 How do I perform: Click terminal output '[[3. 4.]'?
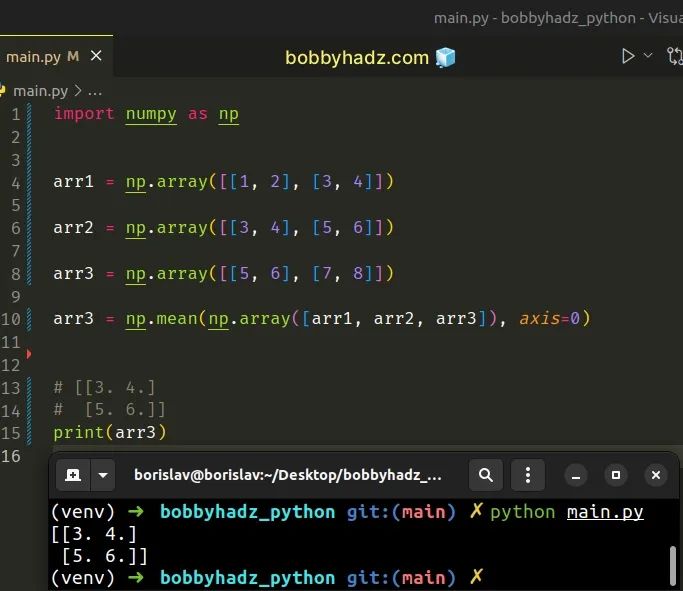(94, 534)
